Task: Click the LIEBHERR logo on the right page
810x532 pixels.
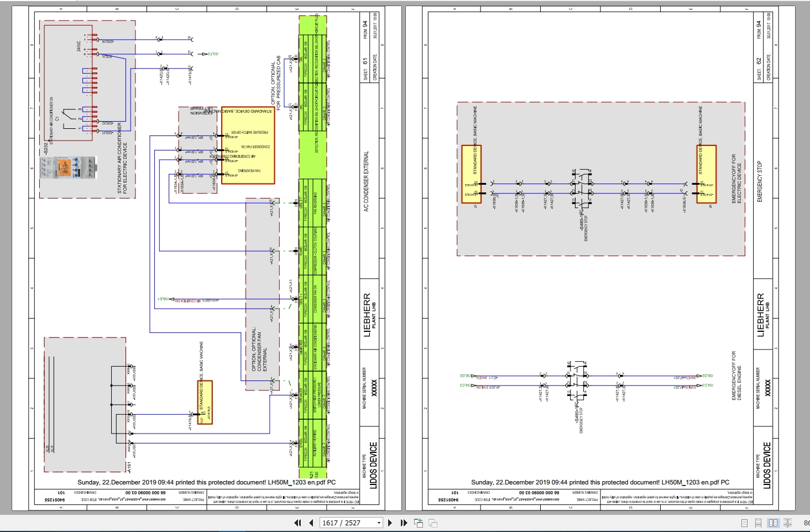Action: tap(760, 315)
